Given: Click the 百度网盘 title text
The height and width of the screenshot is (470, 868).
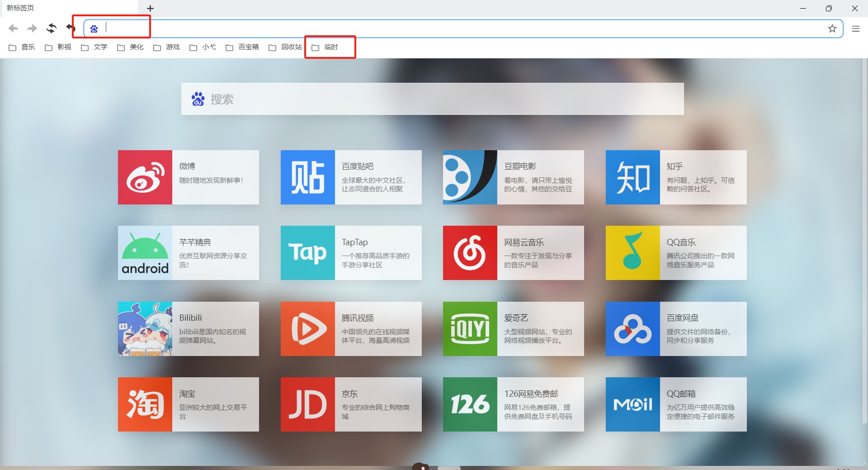Looking at the screenshot, I should [x=683, y=318].
